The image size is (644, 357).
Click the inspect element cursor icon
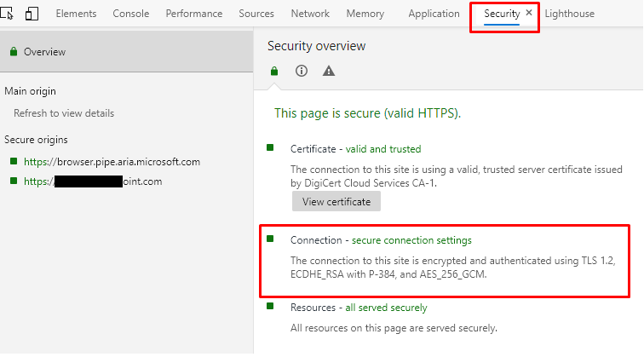tap(9, 14)
